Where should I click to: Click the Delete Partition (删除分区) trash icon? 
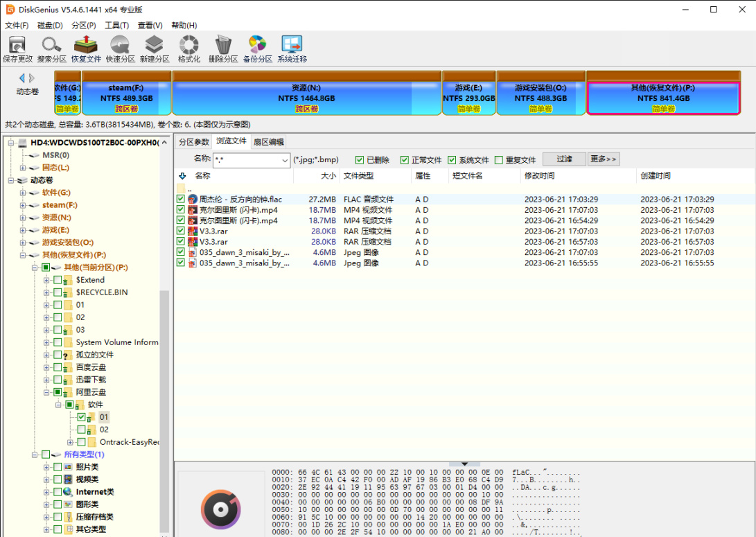click(x=223, y=45)
